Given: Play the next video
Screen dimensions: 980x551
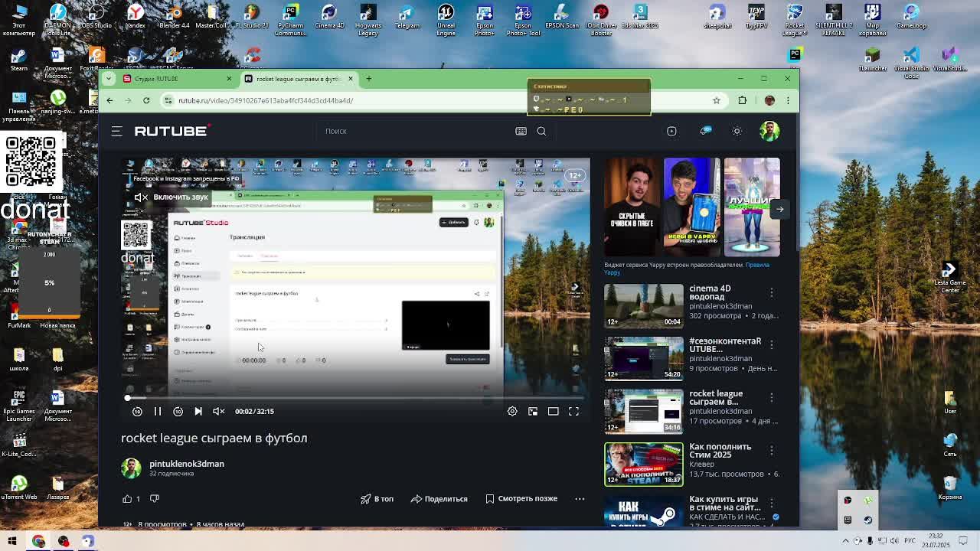Looking at the screenshot, I should pos(198,411).
